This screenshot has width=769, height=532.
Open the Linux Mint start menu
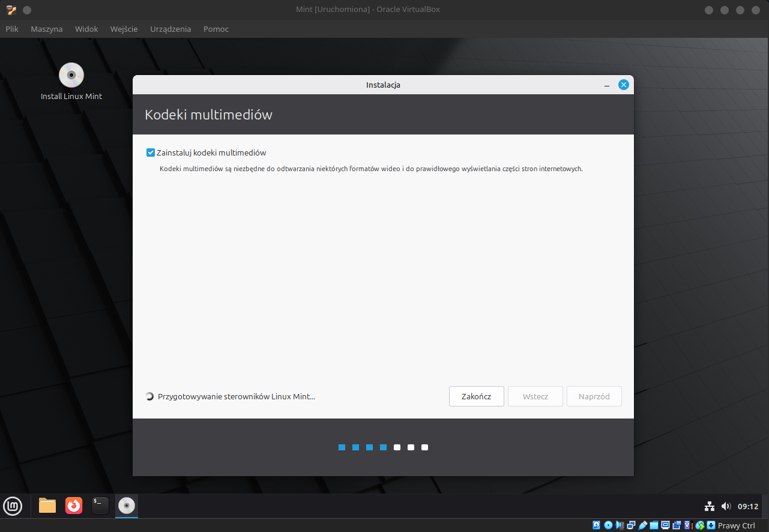tap(13, 506)
